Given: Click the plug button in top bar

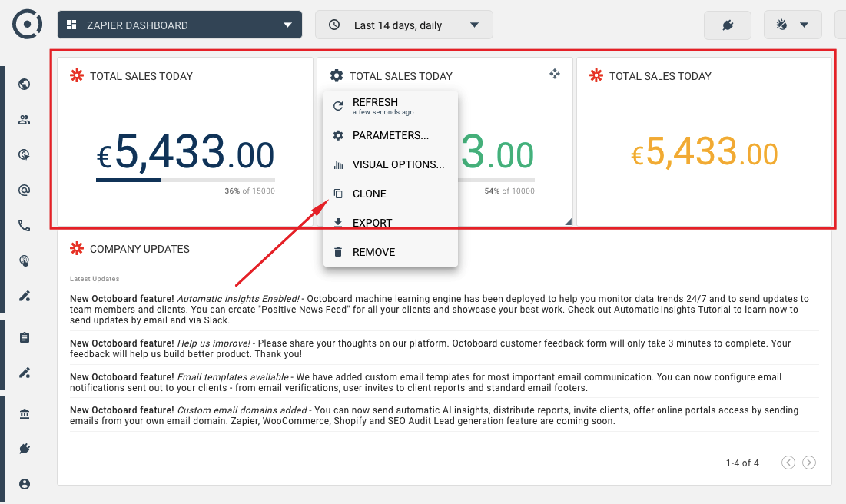Looking at the screenshot, I should click(728, 25).
